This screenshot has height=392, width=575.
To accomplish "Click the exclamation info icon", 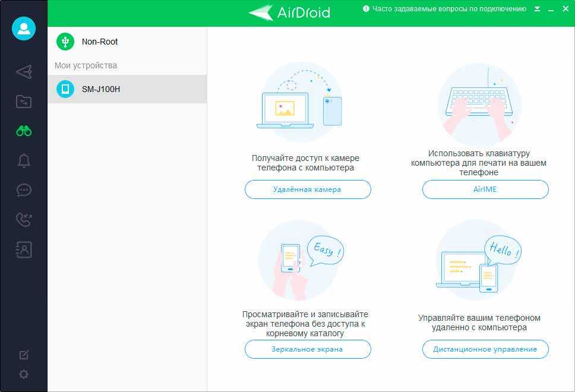I will pos(366,9).
